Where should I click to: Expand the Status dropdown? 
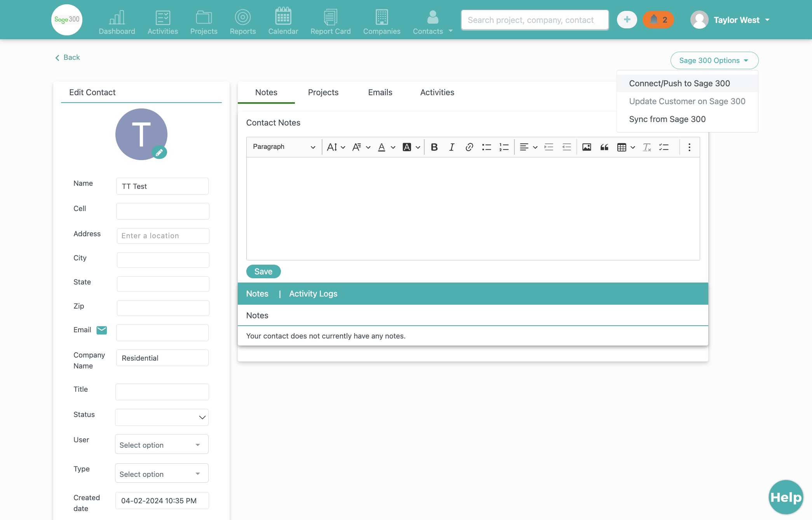pos(162,417)
